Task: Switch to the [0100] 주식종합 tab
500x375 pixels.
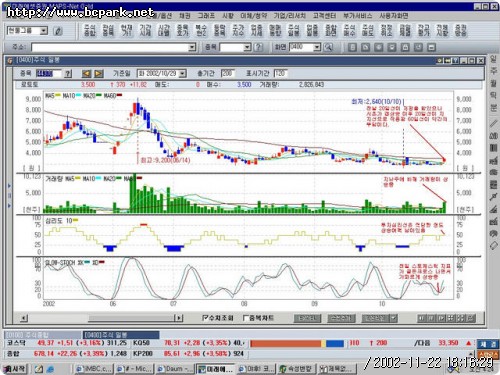Action: pos(43,334)
